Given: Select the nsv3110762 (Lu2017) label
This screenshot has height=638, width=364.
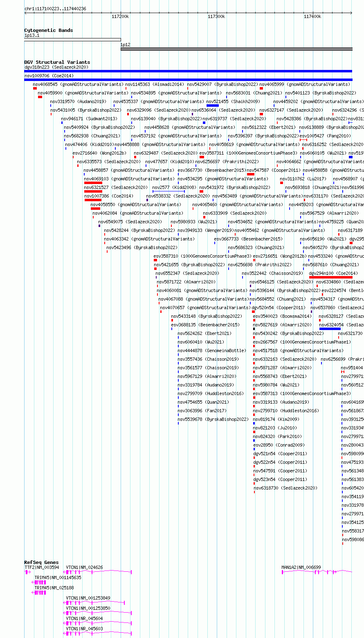Looking at the screenshot, I should click(x=303, y=179).
